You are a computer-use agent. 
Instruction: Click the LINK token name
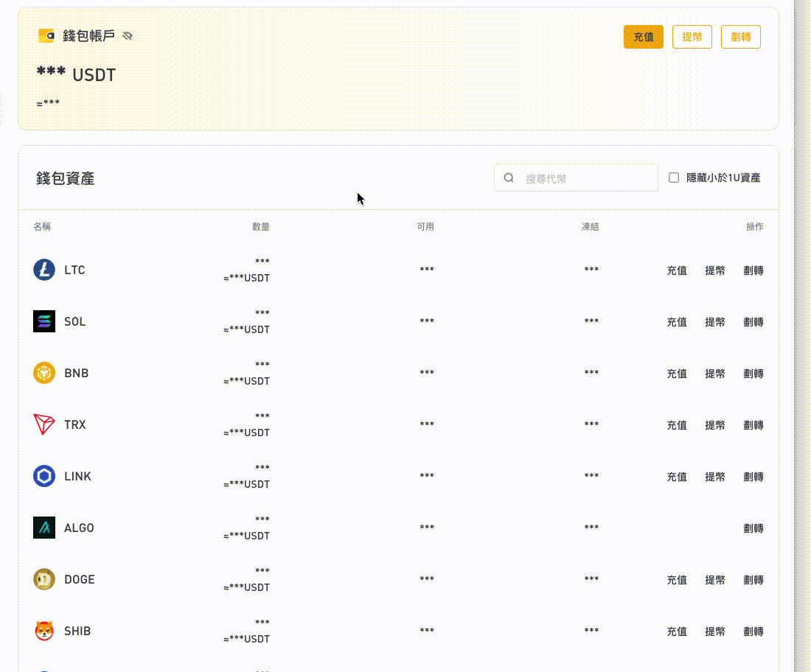[77, 476]
